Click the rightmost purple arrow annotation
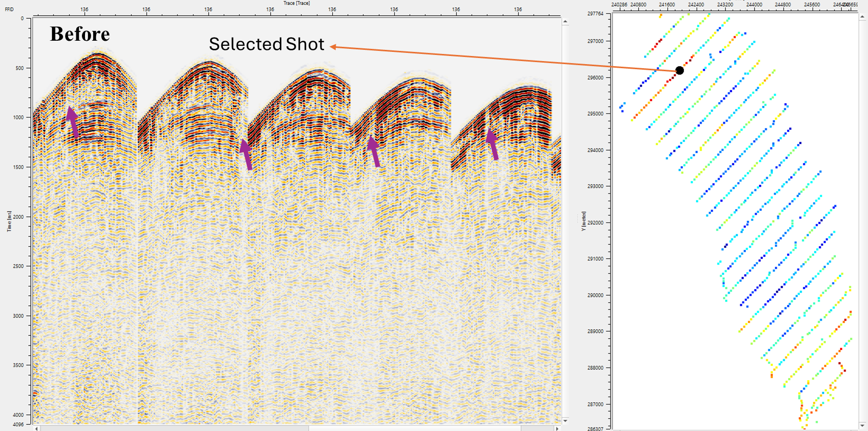 492,144
